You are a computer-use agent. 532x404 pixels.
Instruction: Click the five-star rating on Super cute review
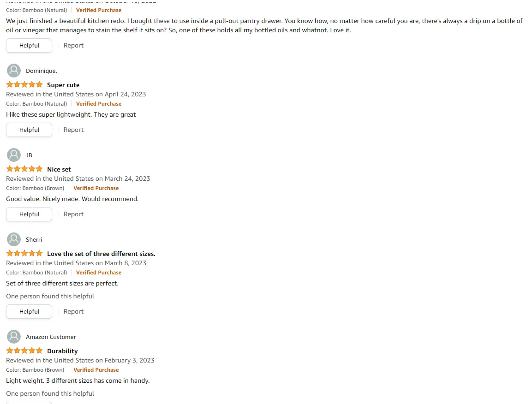tap(24, 85)
